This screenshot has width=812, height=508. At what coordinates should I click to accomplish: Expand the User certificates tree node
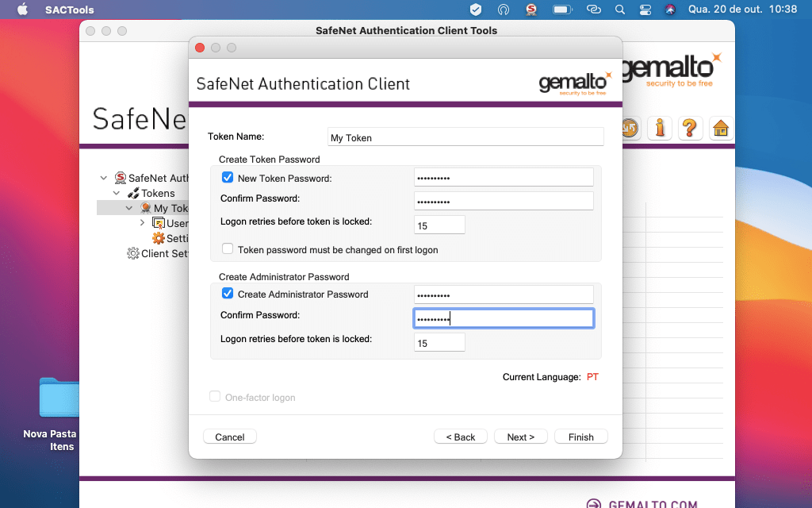pos(142,223)
